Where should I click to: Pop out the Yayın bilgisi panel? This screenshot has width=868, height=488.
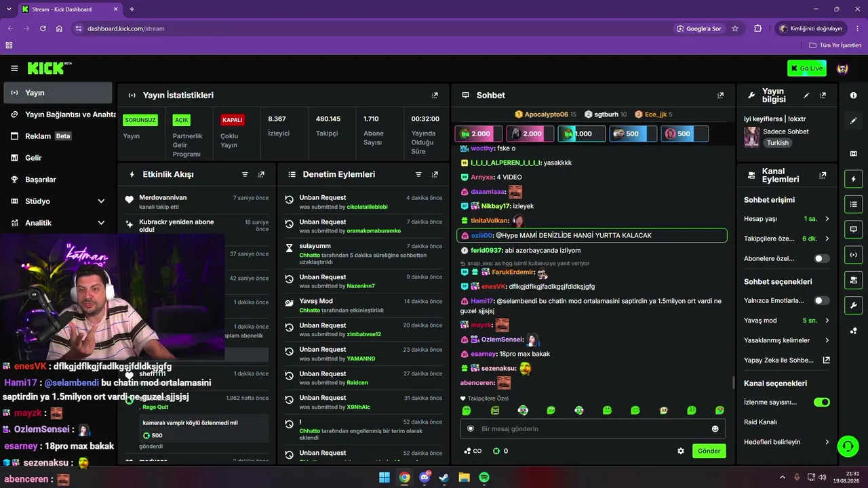tap(823, 96)
